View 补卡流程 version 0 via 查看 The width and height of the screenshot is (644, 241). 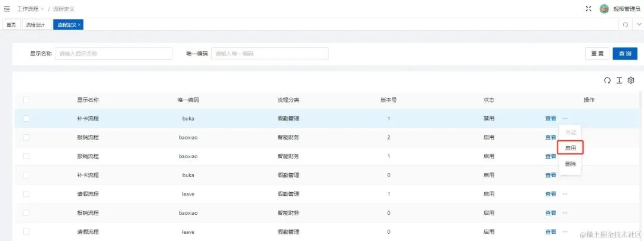click(550, 175)
